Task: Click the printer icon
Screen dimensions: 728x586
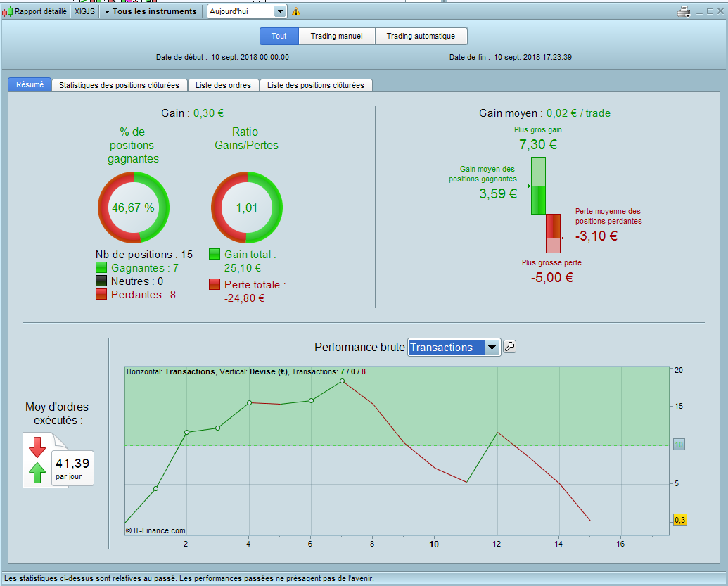Action: 684,12
